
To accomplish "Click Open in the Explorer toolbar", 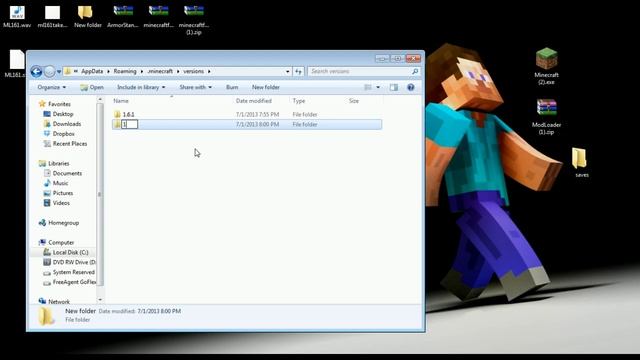I will point(92,87).
